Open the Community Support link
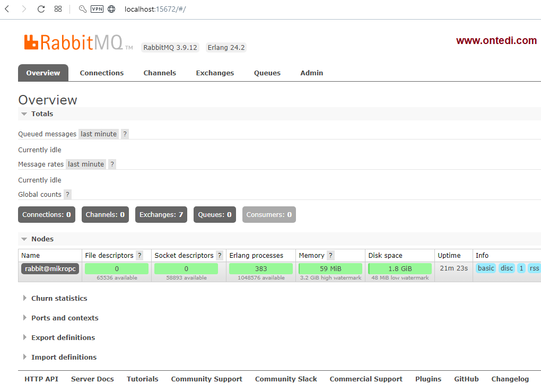This screenshot has height=392, width=541. (x=207, y=379)
